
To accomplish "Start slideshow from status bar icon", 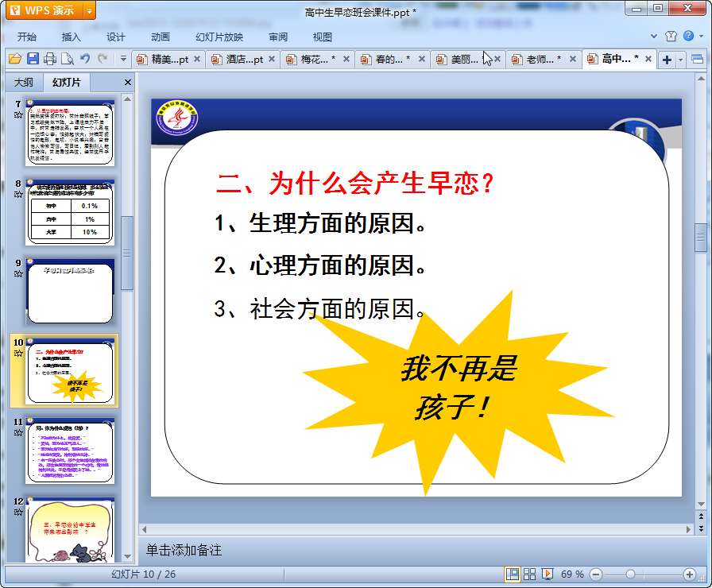I will click(548, 574).
